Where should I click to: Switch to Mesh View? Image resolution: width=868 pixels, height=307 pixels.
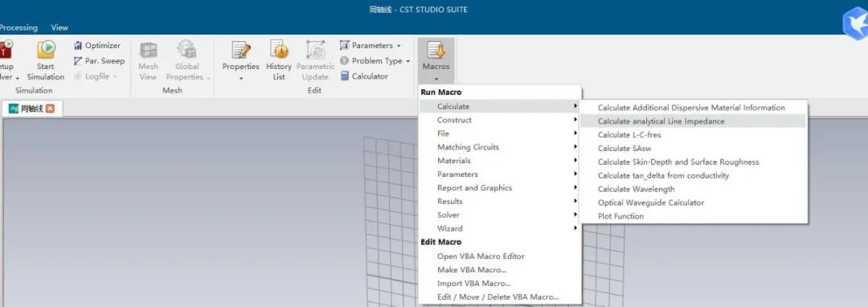[x=148, y=61]
